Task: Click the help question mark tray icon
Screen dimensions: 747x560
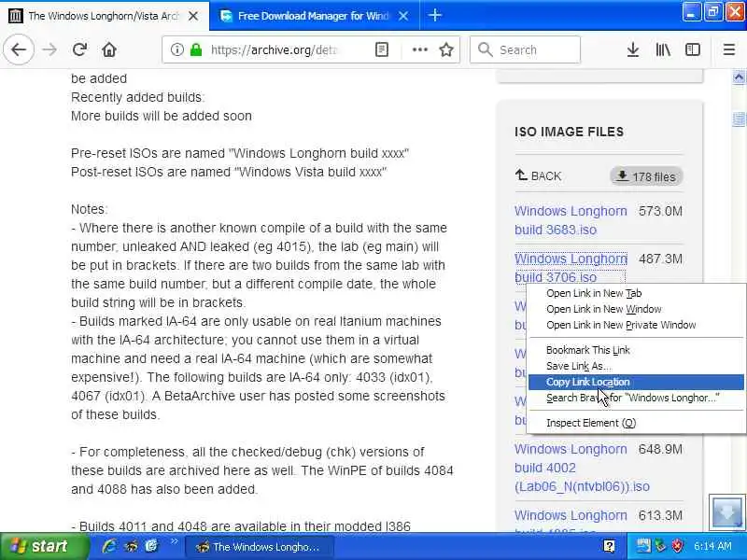Action: click(x=609, y=546)
